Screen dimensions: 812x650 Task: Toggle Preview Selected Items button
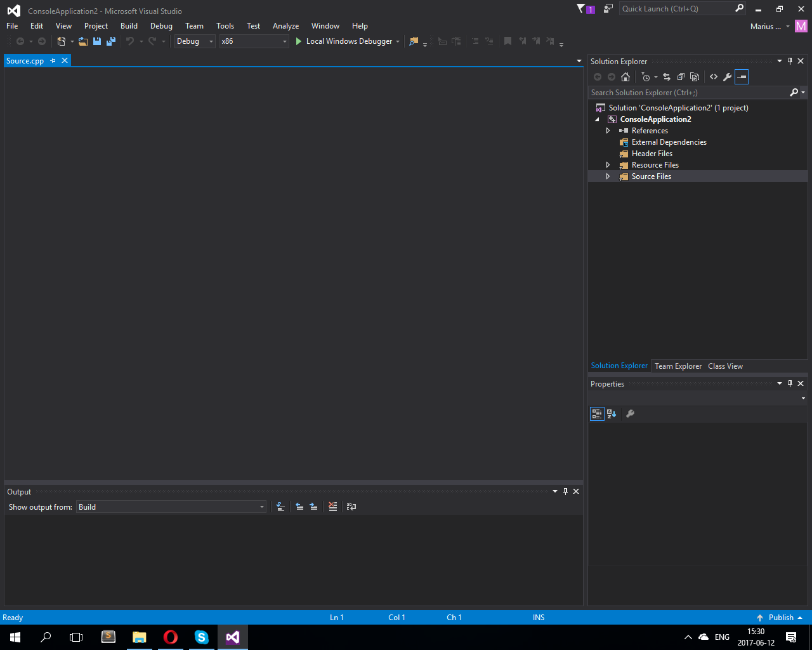click(x=742, y=77)
